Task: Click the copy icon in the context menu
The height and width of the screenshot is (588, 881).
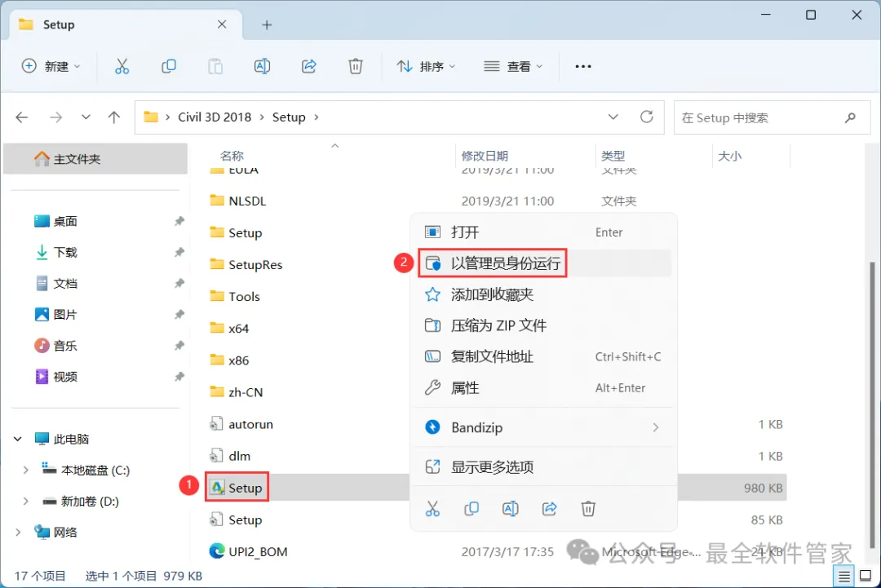Action: tap(471, 509)
